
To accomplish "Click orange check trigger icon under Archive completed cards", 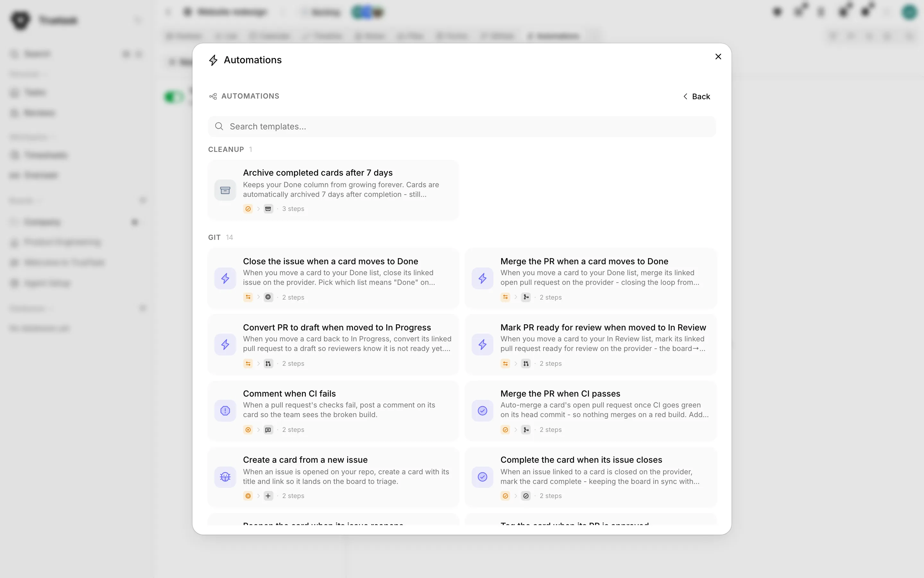I will coord(248,209).
